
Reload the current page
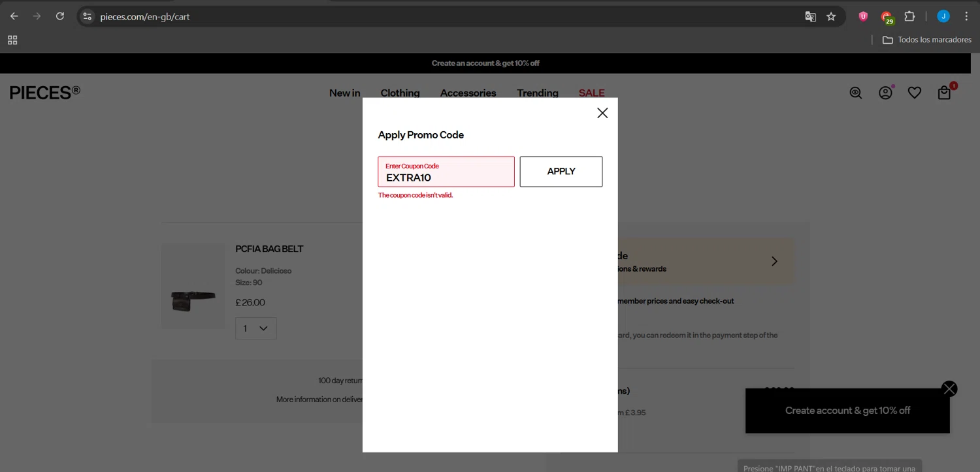pos(60,16)
